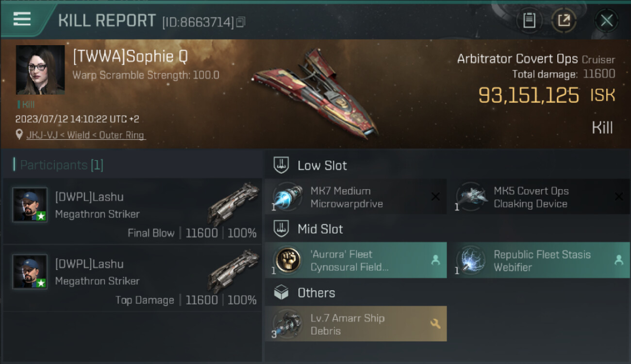The height and width of the screenshot is (364, 631).
Task: Select the Final Blow participant Lashu entry
Action: [x=133, y=211]
